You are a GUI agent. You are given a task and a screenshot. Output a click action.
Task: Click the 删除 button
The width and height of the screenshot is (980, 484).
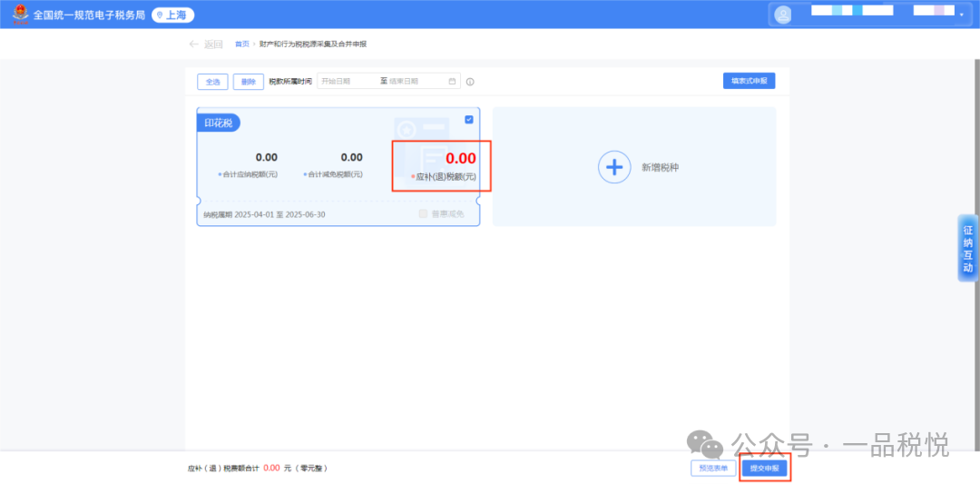point(248,82)
